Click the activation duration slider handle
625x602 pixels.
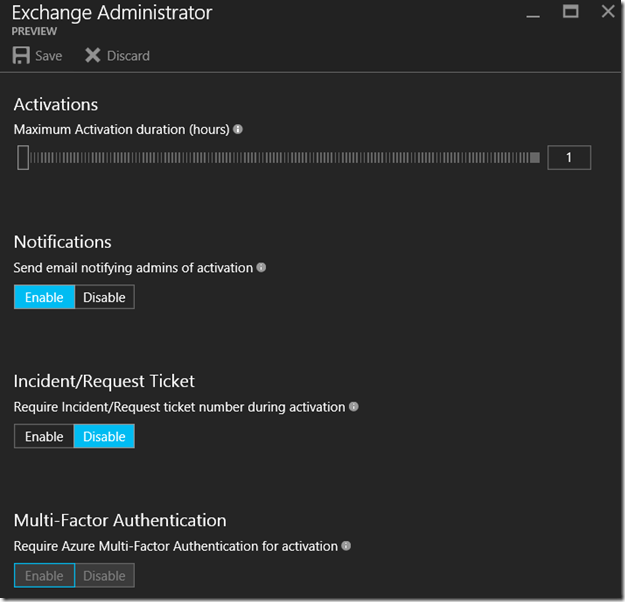[x=23, y=157]
